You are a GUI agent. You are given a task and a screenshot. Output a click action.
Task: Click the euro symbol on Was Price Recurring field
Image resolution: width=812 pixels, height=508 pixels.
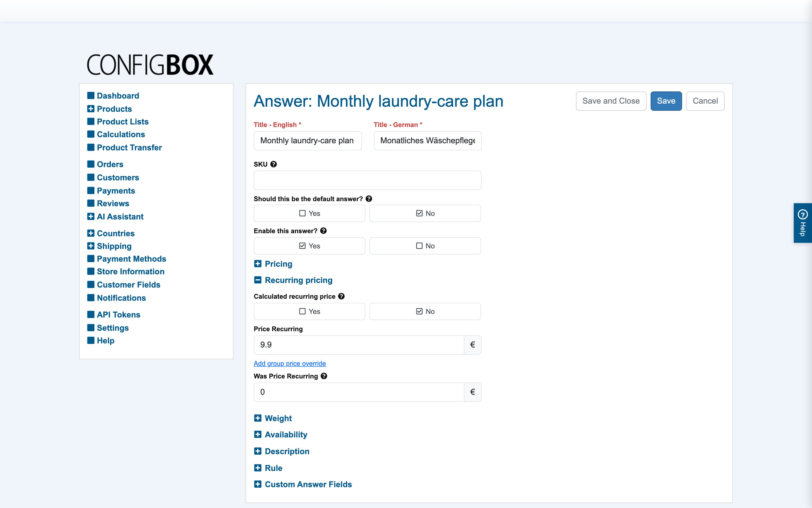point(472,392)
